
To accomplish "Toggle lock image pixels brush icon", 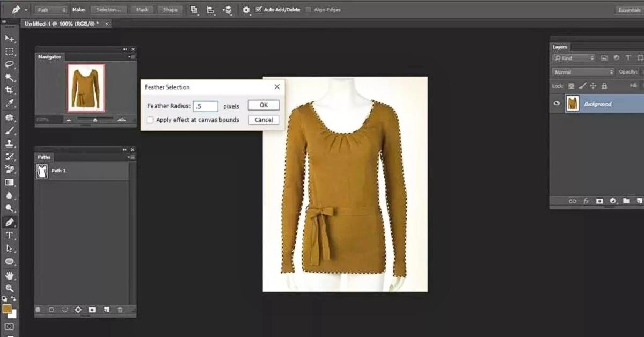I will (582, 86).
